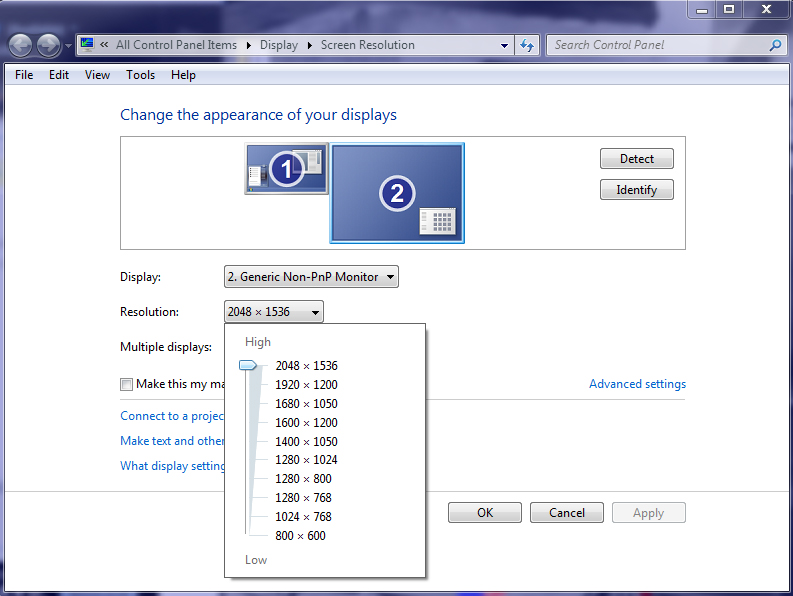Open the Tools menu
Viewport: 793px width, 596px height.
pyautogui.click(x=140, y=75)
